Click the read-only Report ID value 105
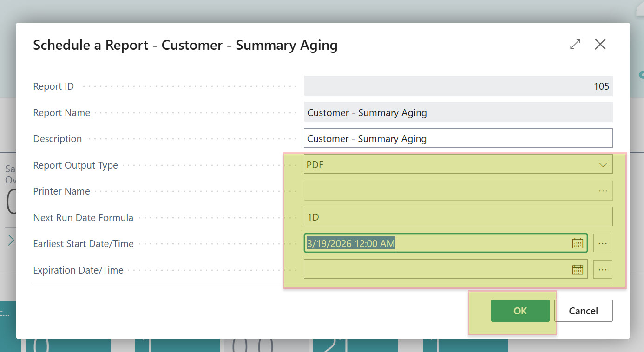 601,86
